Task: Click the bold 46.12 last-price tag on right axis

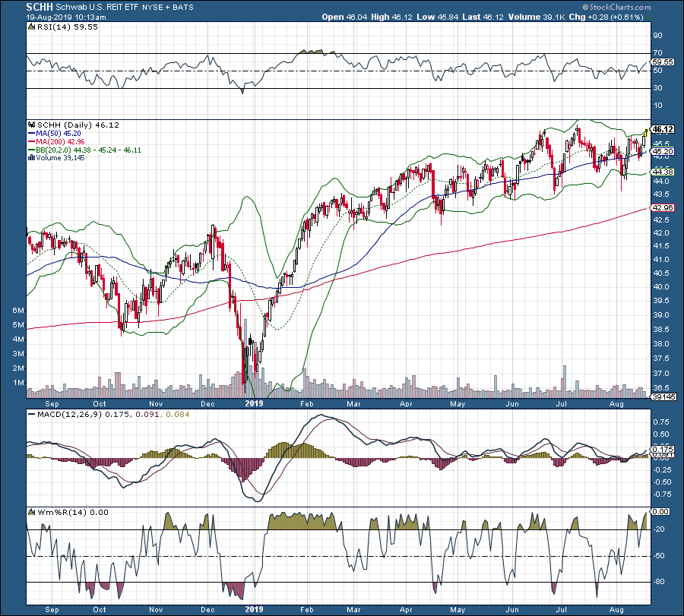Action: coord(663,129)
